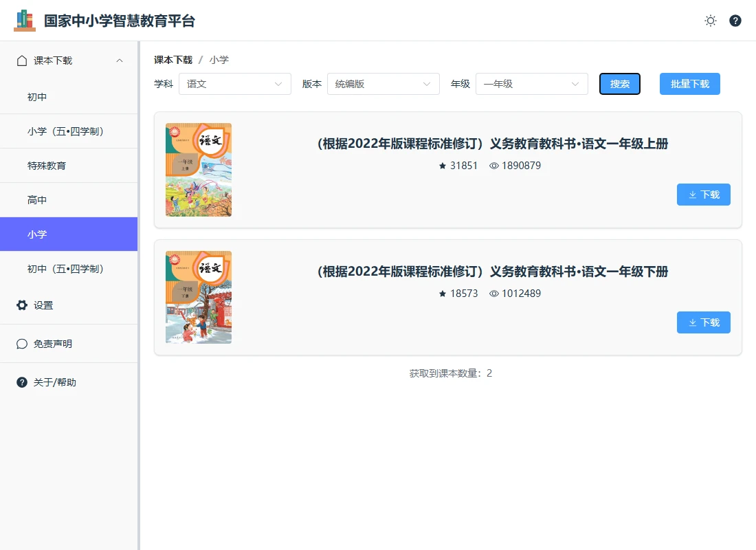Screen dimensions: 756x550
Task: Click the speech bubble icon for 免责声明
Action: click(x=22, y=344)
